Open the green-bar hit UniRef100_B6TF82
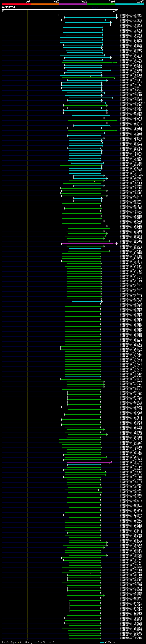The image size is (146, 644). point(131,63)
